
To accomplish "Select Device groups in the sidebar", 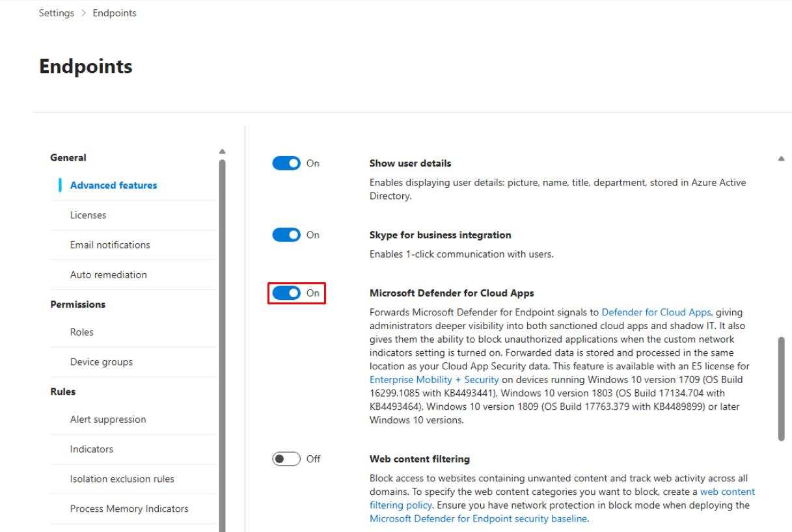I will (x=101, y=362).
